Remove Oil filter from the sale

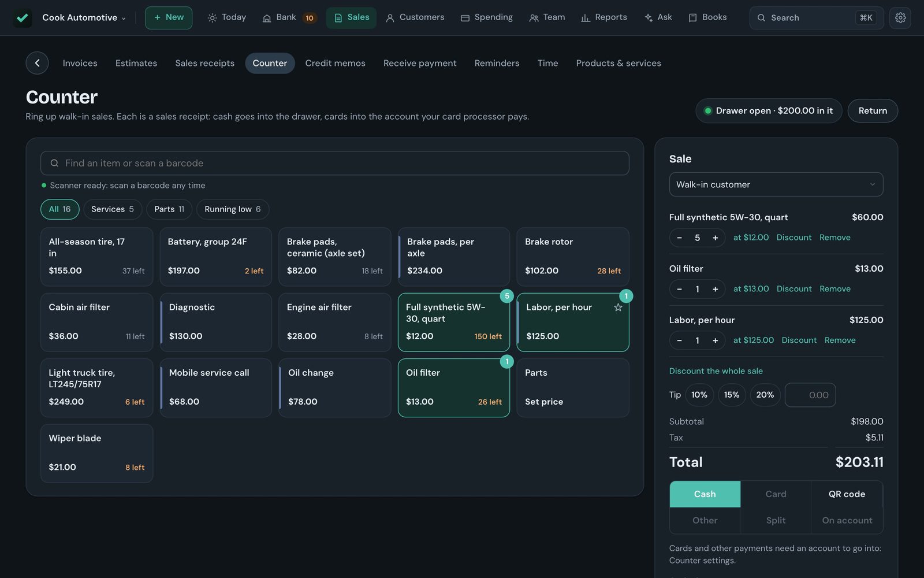pyautogui.click(x=835, y=289)
